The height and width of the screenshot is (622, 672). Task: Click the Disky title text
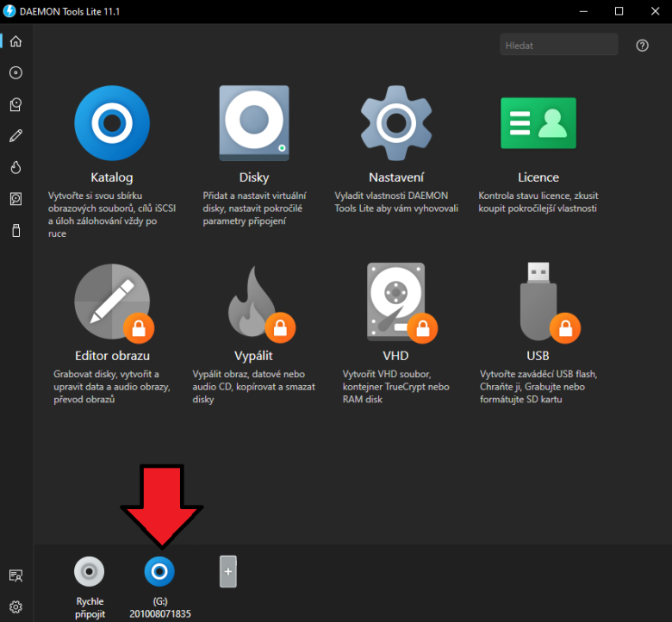[x=254, y=177]
